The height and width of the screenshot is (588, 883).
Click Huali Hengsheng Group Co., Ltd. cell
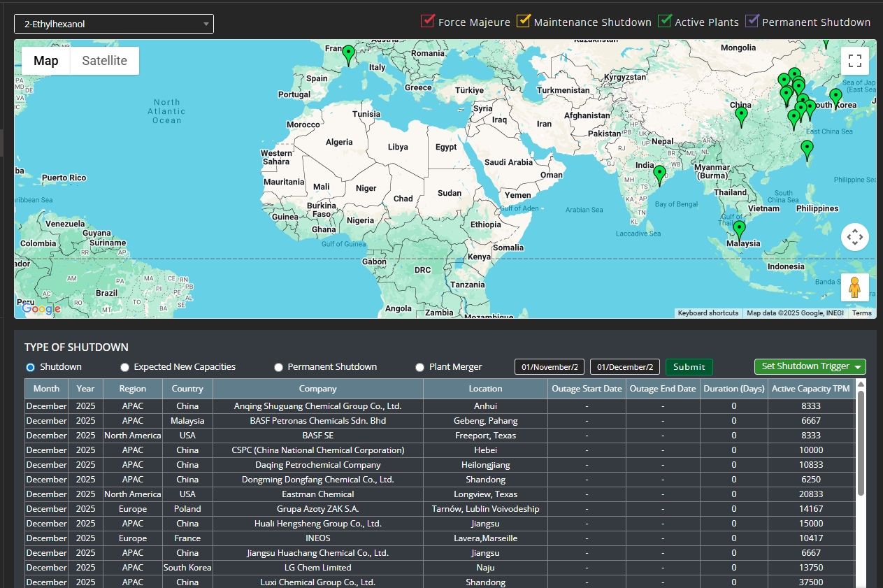(x=318, y=524)
